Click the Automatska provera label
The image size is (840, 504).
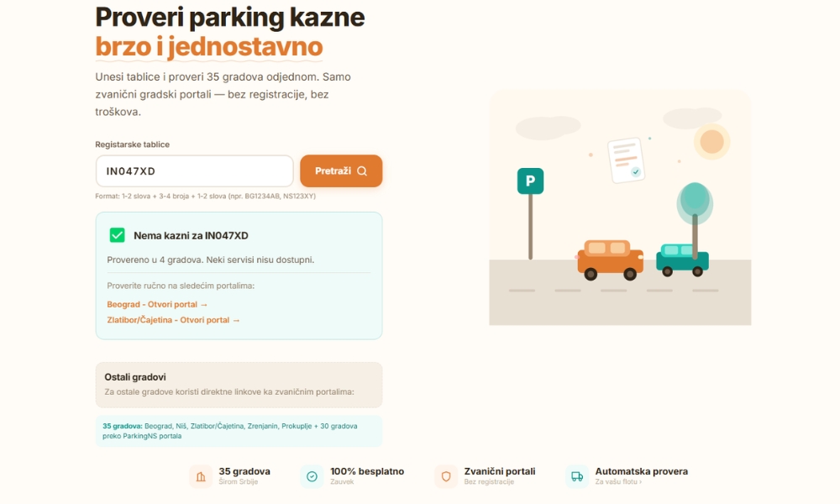(641, 471)
